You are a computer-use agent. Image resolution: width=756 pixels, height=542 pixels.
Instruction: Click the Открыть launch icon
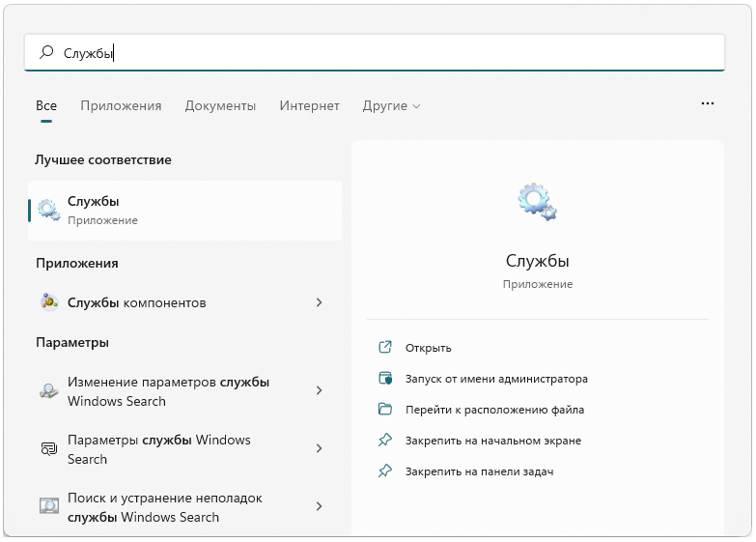tap(385, 348)
